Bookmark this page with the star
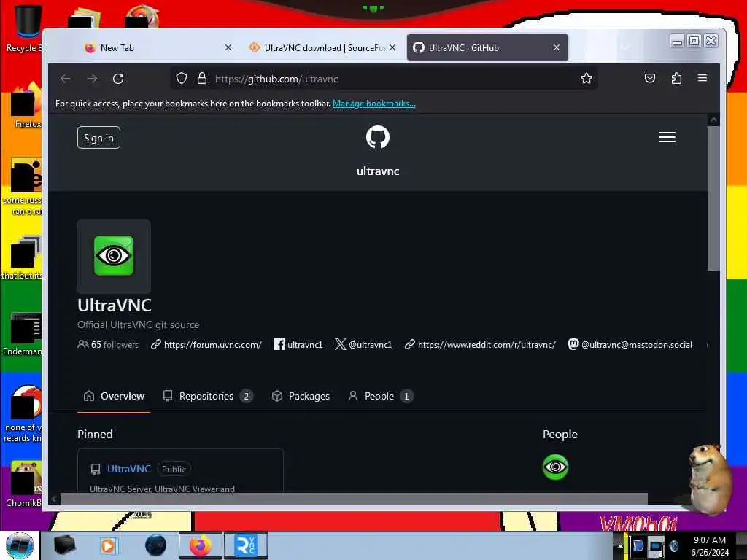Image resolution: width=747 pixels, height=560 pixels. coord(587,79)
